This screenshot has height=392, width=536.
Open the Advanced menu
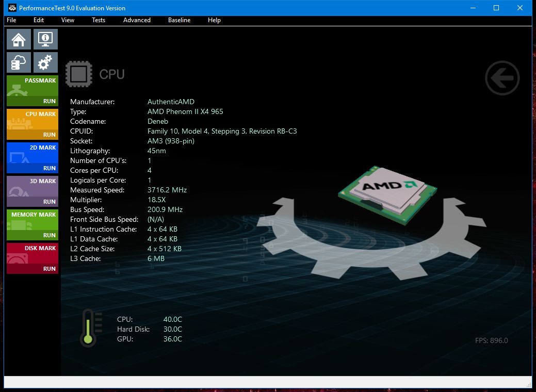137,20
